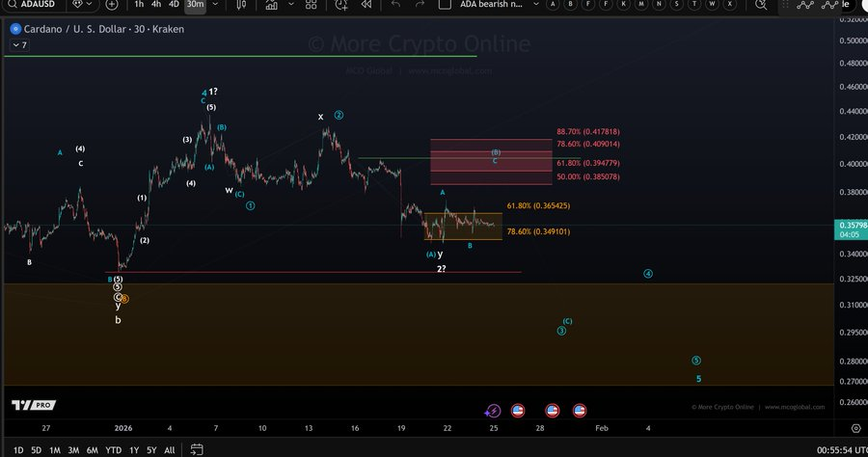Undo the last chart action
This screenshot has width=868, height=457.
coord(395,5)
